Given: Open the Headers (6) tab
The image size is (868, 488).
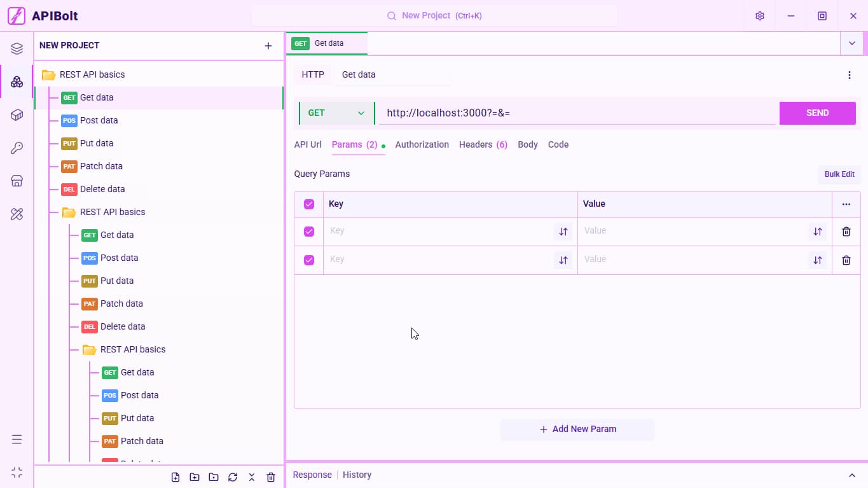Looking at the screenshot, I should point(483,144).
